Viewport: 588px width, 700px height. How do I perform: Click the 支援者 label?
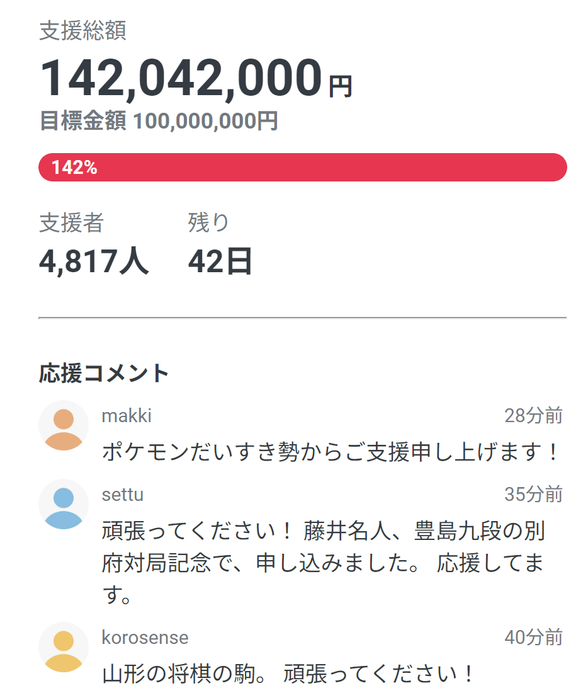click(71, 222)
